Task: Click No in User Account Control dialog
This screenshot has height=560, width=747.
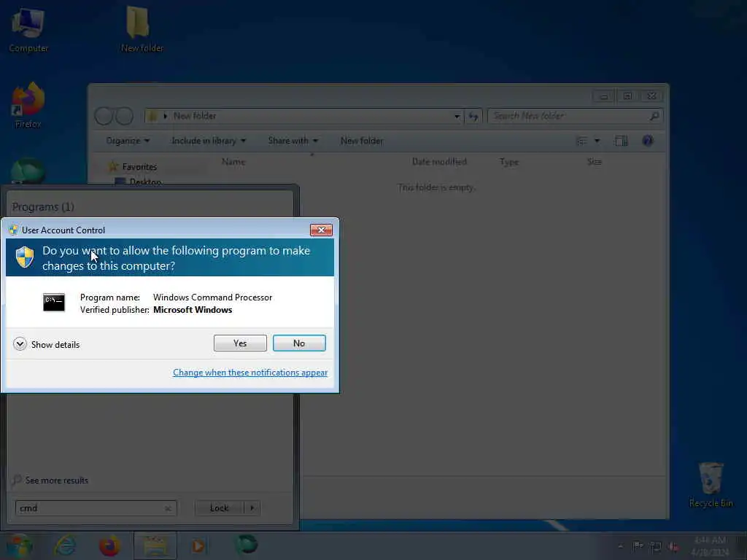Action: click(299, 343)
